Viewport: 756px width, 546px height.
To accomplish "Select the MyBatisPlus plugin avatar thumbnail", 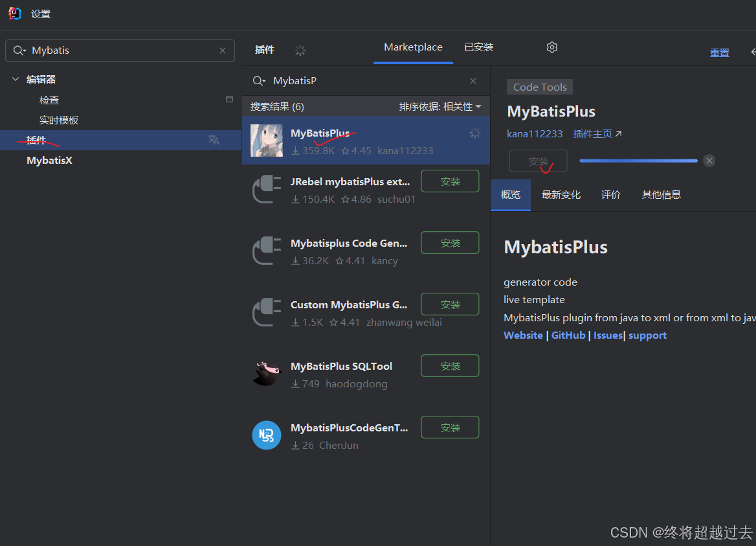I will tap(267, 141).
